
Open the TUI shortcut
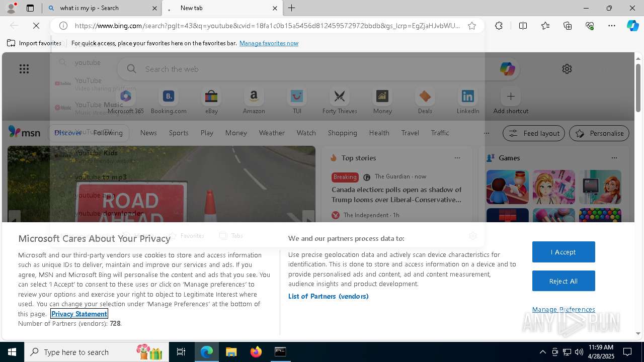click(x=297, y=101)
